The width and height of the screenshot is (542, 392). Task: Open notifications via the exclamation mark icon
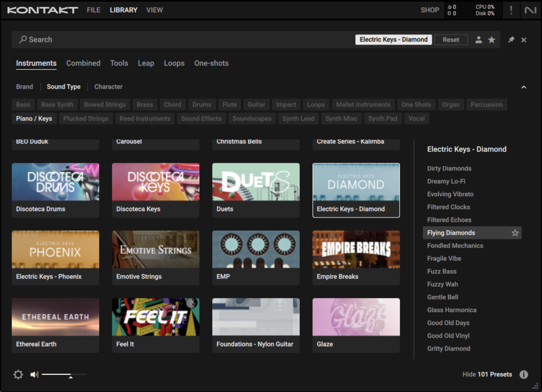511,10
